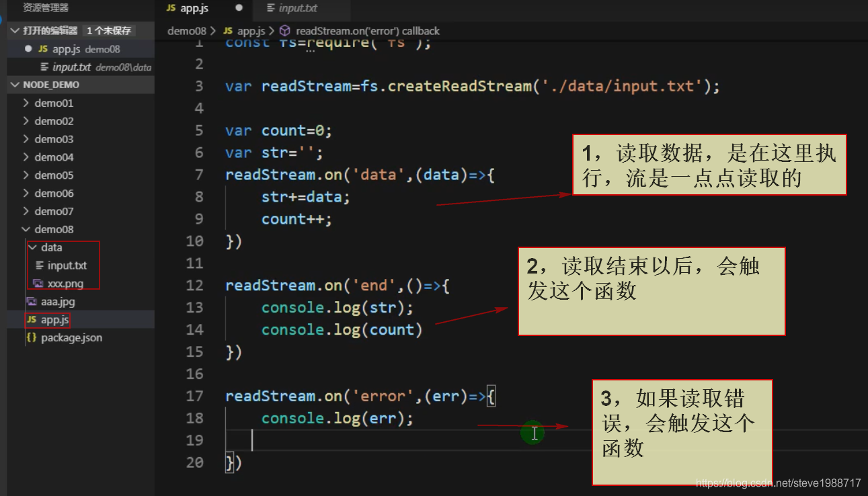Collapse the NODE_DEMO section
Image resolution: width=868 pixels, height=496 pixels.
pyautogui.click(x=15, y=85)
